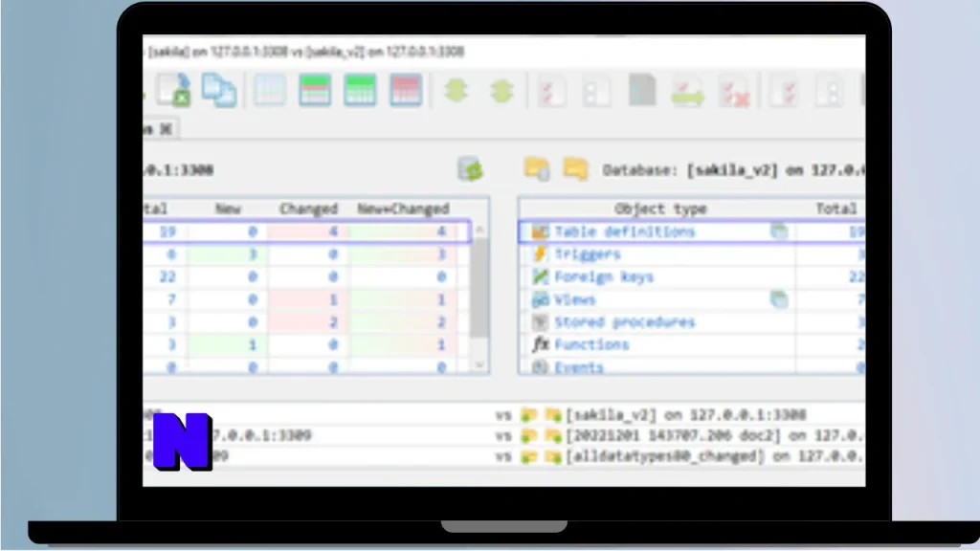Click the all-green table grid icon
The width and height of the screenshot is (980, 551).
360,90
